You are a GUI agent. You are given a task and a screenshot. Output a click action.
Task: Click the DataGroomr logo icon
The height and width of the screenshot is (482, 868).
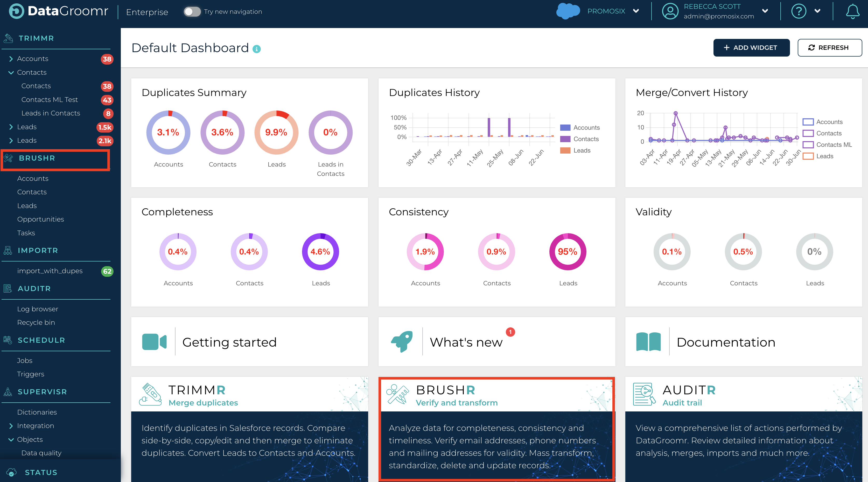click(x=16, y=11)
